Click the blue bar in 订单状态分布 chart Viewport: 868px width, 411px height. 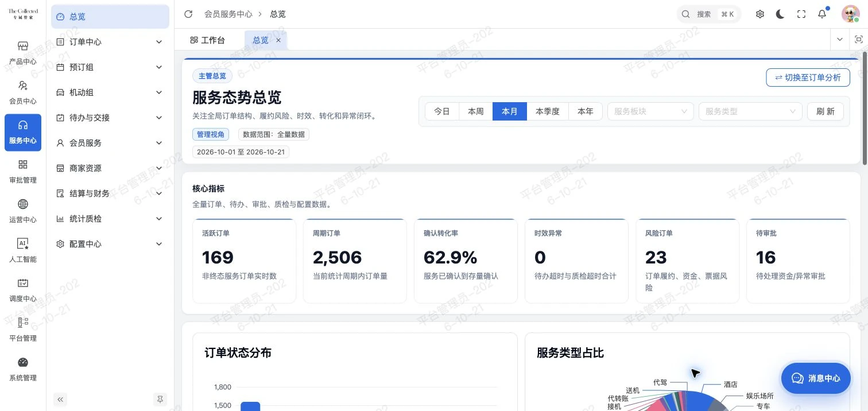[x=250, y=406]
